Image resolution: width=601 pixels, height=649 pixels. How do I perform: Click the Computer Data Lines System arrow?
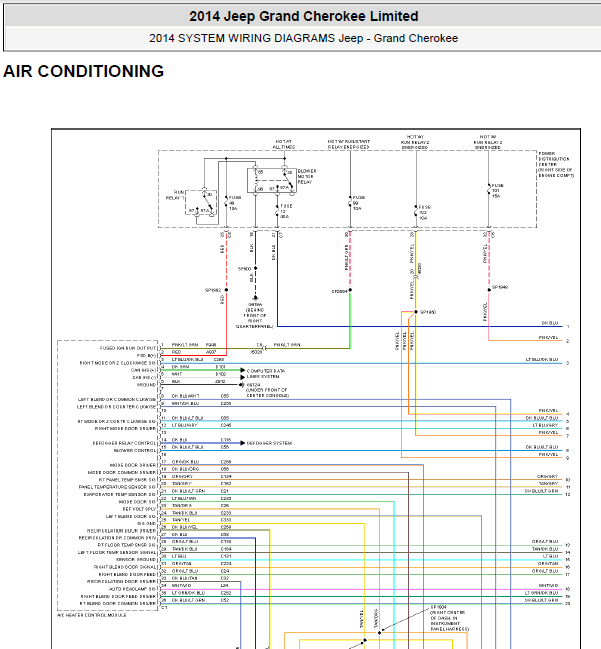244,371
